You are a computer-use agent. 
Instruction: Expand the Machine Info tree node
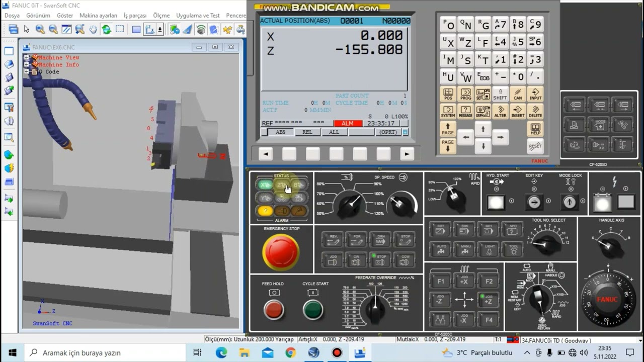(27, 65)
